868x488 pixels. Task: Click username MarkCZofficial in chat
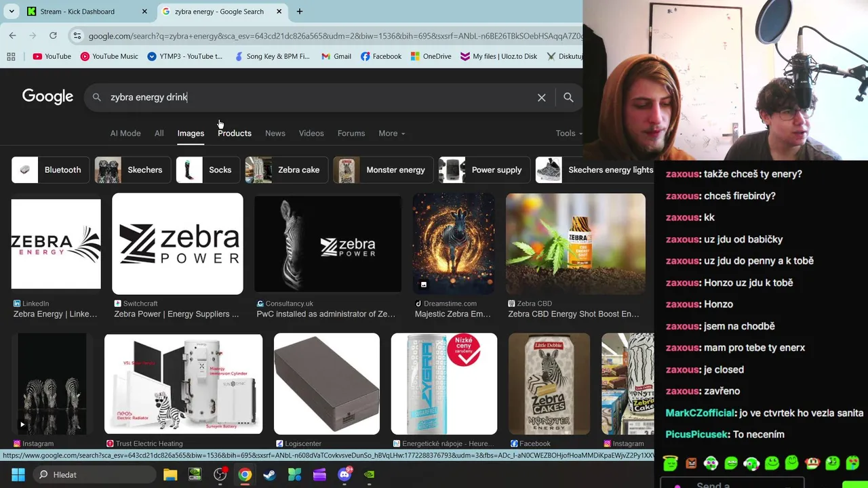tap(701, 413)
